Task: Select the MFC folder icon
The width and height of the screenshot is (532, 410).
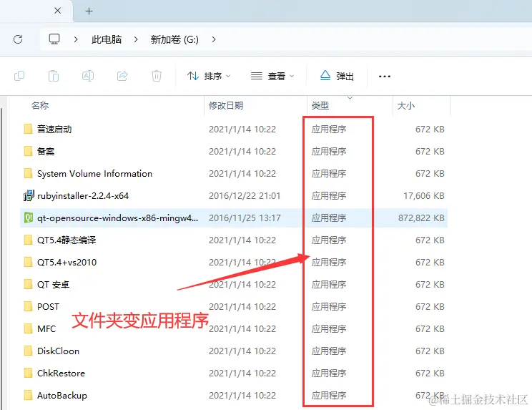Action: click(28, 328)
